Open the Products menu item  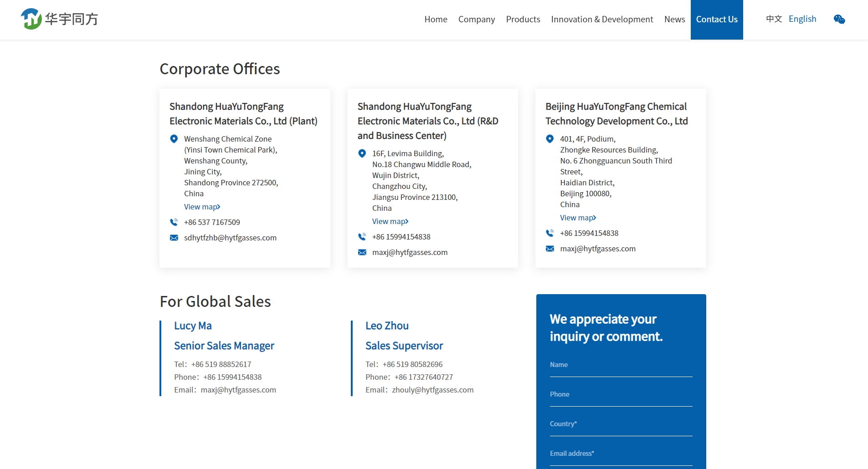[x=523, y=19]
